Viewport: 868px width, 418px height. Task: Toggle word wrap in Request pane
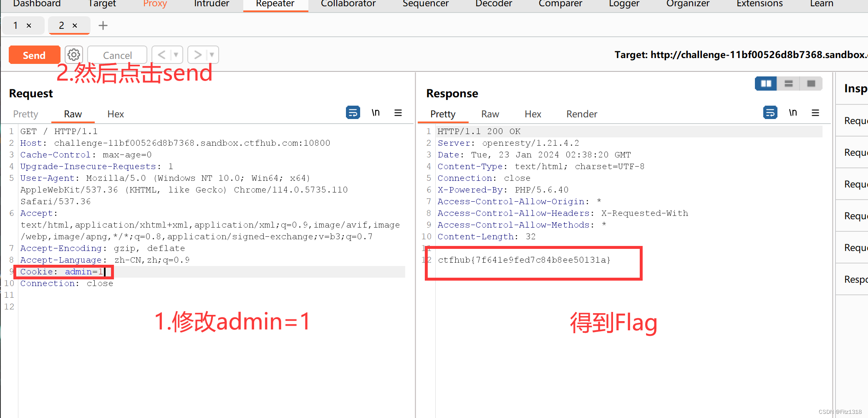point(353,112)
